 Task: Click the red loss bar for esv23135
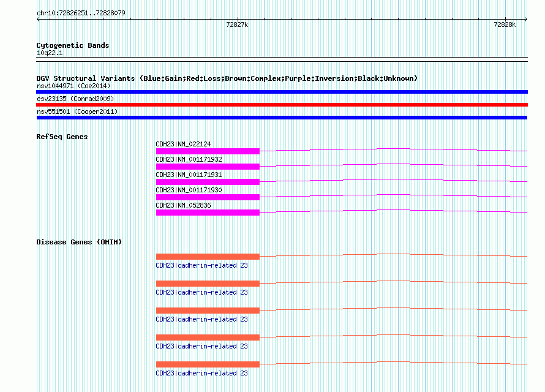click(282, 105)
